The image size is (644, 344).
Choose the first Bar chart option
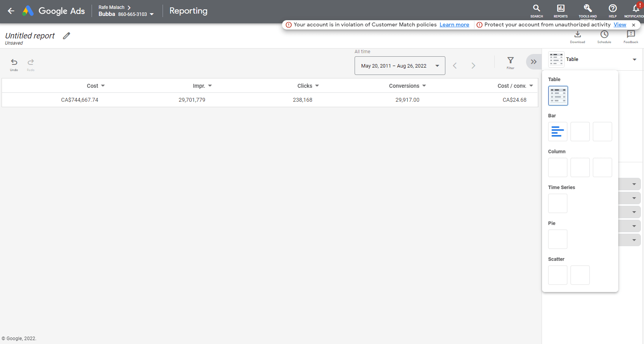[557, 132]
